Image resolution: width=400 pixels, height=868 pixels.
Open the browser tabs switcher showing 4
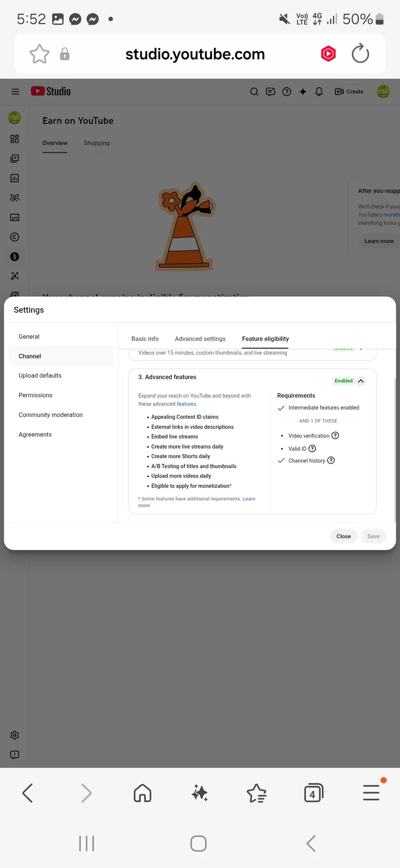tap(313, 793)
